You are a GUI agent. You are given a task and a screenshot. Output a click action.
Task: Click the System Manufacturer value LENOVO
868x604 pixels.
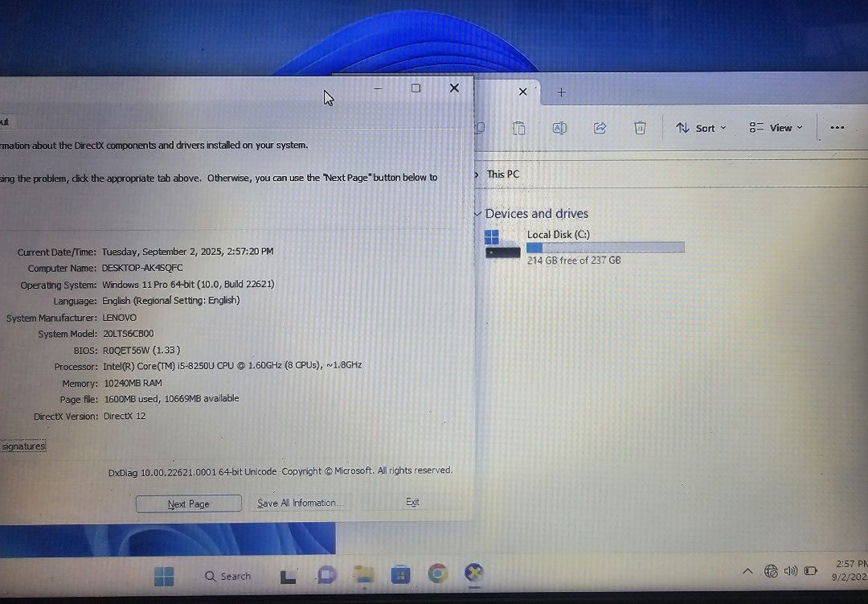(x=120, y=318)
